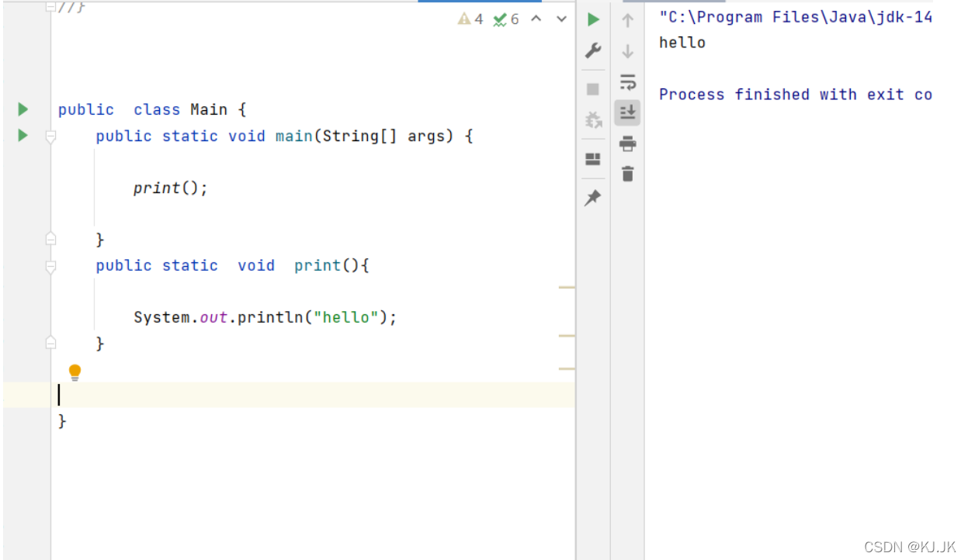Clear all console output with trash icon
This screenshot has height=560, width=968.
(x=628, y=174)
